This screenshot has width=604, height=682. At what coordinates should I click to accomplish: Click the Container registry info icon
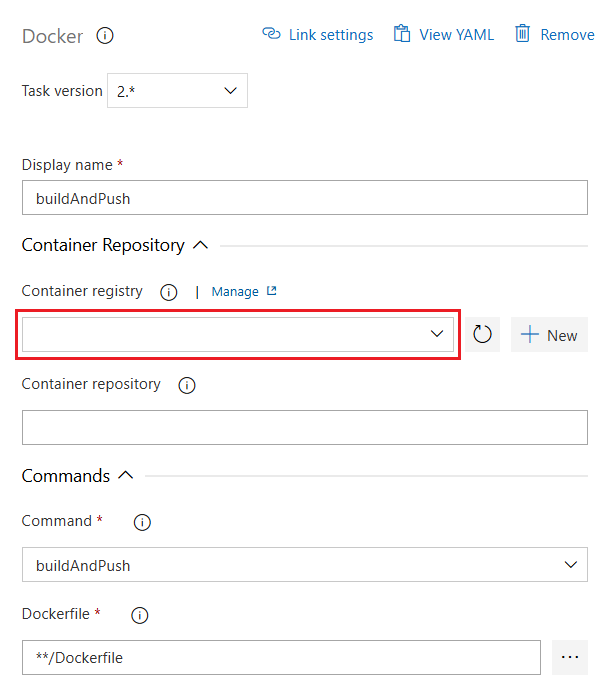[x=169, y=292]
